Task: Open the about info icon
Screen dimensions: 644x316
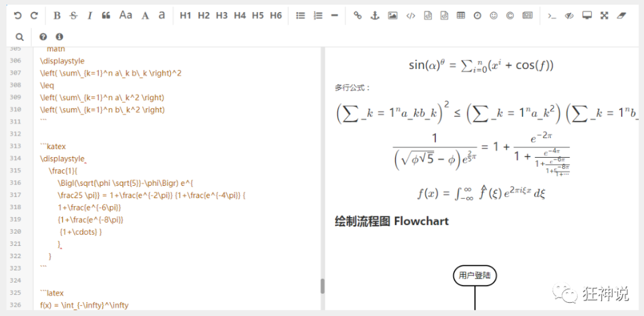Action: click(x=60, y=37)
